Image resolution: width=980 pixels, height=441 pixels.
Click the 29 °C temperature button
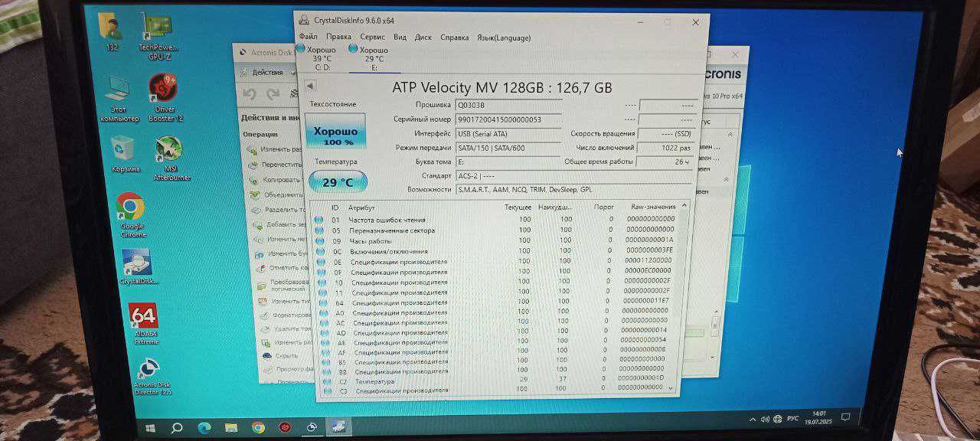click(338, 182)
